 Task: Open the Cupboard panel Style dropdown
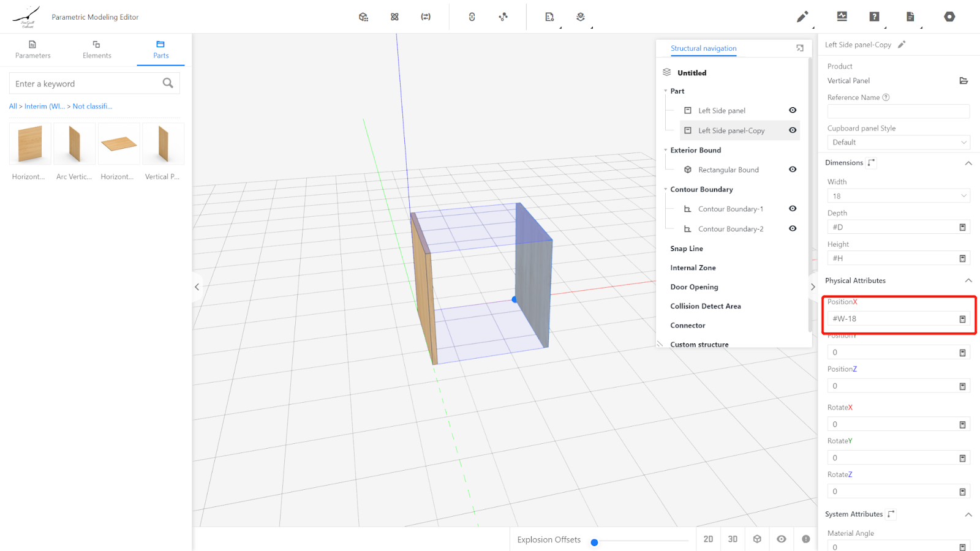point(898,142)
